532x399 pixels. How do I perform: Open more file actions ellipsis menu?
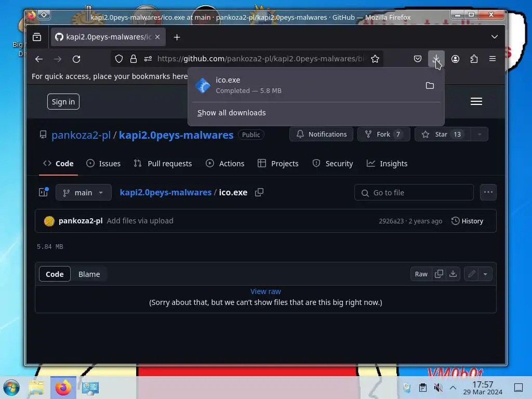(488, 192)
